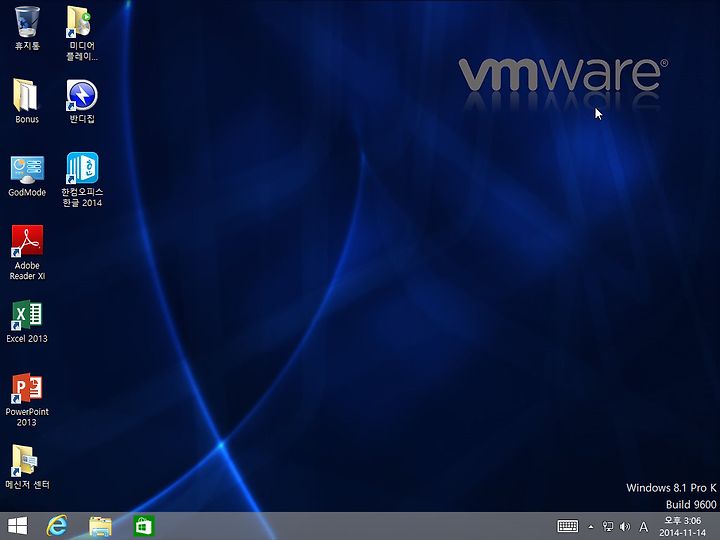Screen dimensions: 720x540
Task: Open the Windows Start button
Action: [17, 526]
